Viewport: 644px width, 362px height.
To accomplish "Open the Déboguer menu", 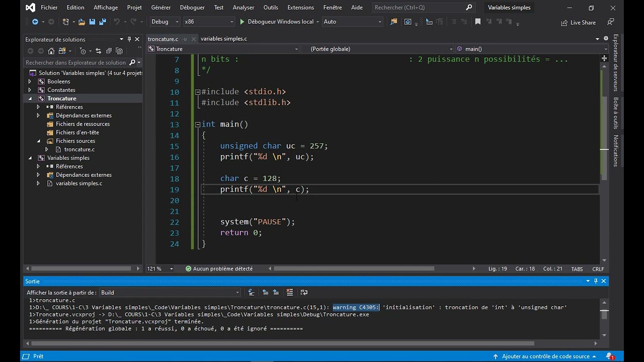I will 192,8.
